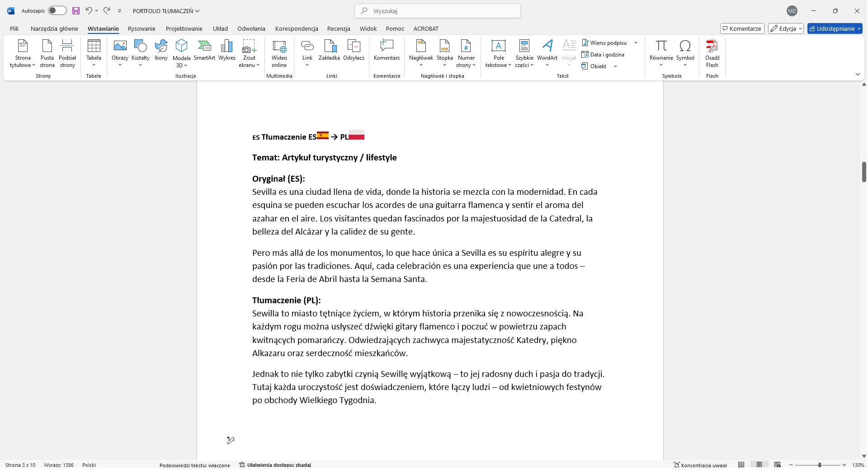Switch to print layout view button
The width and height of the screenshot is (868, 470).
[x=759, y=465]
